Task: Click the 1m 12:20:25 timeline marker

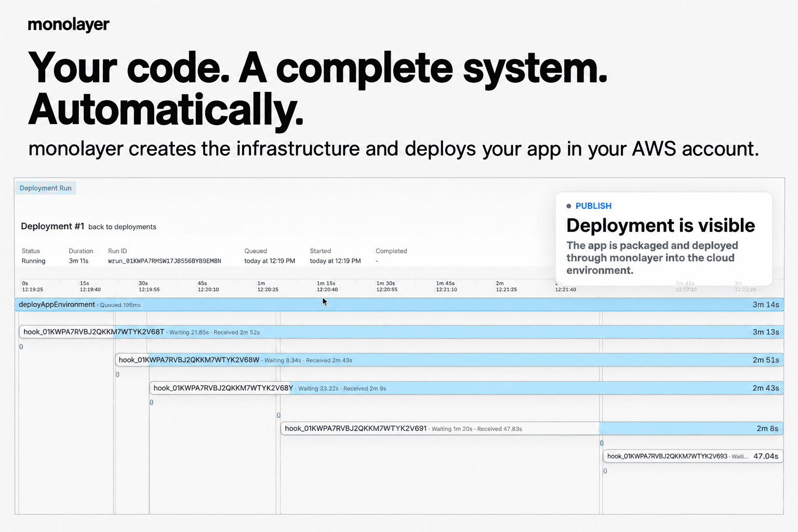Action: [x=268, y=286]
